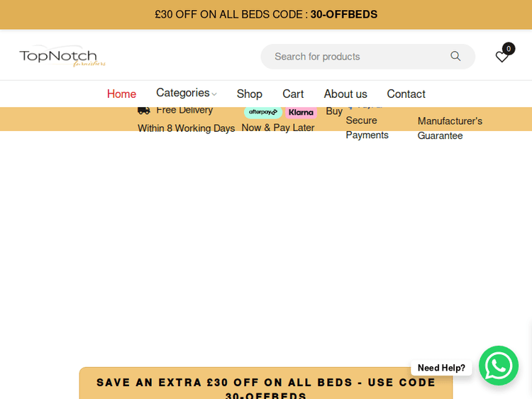The height and width of the screenshot is (399, 532).
Task: Click the Manufacturer's Guarantee text
Action: coord(450,128)
